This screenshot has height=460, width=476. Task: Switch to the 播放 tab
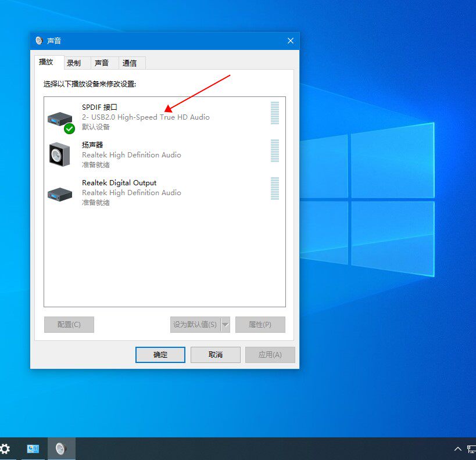click(49, 62)
